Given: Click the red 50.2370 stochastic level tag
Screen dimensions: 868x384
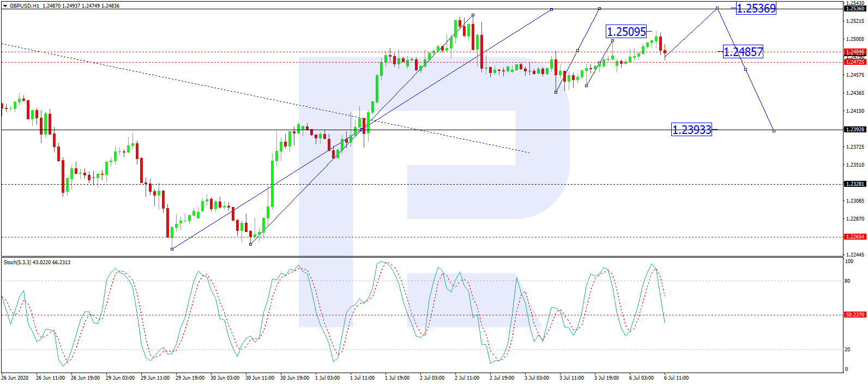Looking at the screenshot, I should (x=854, y=315).
